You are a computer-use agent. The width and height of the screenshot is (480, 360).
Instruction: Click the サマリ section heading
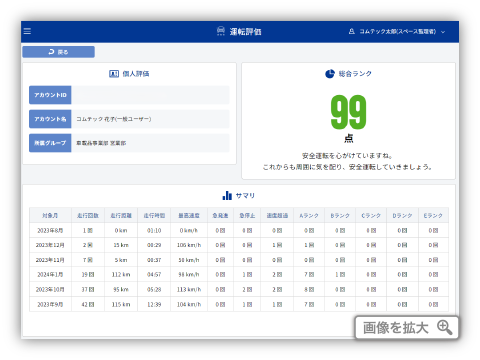[x=245, y=195]
